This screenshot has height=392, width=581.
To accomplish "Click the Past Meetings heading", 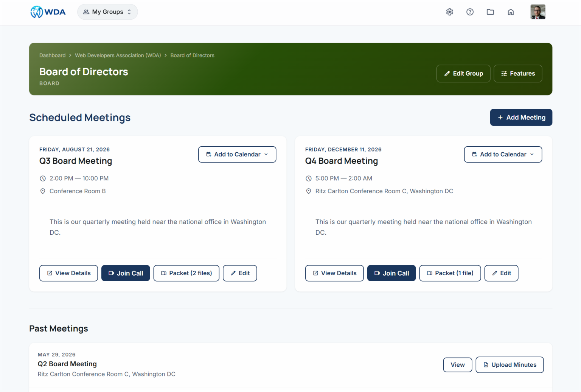I will (x=59, y=328).
